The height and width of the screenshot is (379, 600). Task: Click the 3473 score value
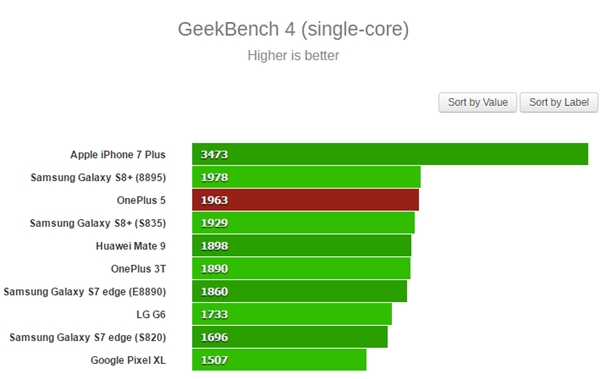(x=214, y=154)
